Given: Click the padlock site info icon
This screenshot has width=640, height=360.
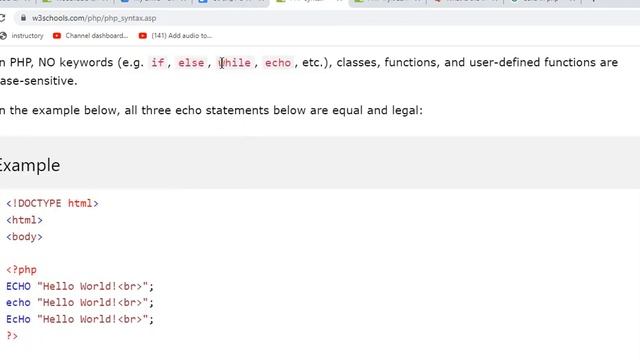Looking at the screenshot, I should coord(23,18).
